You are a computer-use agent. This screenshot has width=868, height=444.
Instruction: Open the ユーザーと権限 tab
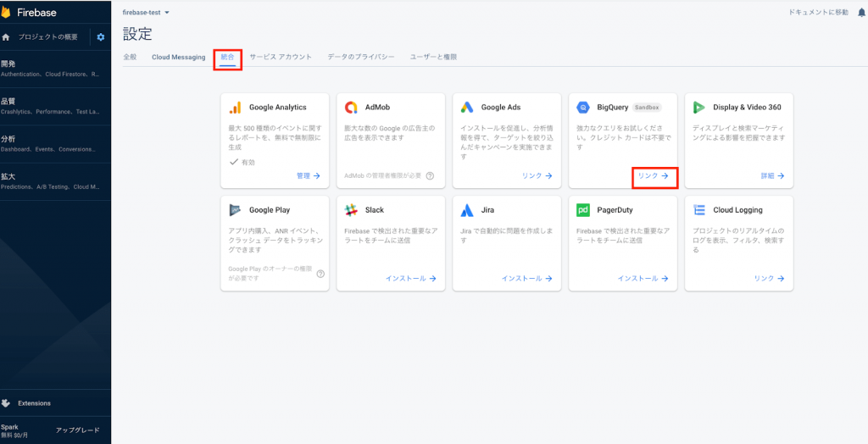click(x=433, y=57)
